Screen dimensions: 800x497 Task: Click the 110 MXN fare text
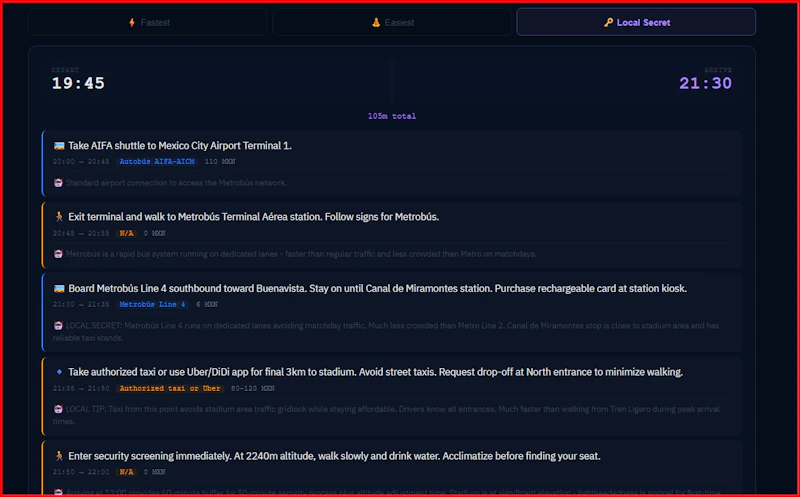(x=220, y=162)
